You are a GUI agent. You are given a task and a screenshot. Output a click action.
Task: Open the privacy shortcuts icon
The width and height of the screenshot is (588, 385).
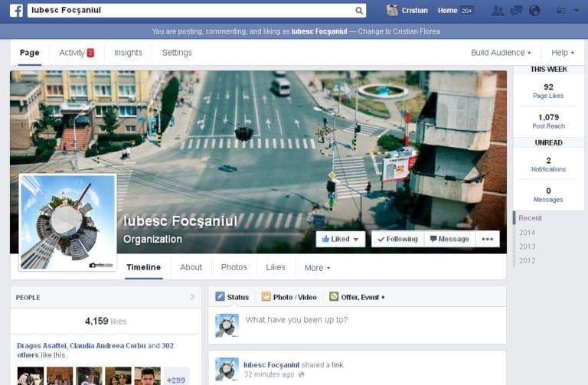point(561,11)
